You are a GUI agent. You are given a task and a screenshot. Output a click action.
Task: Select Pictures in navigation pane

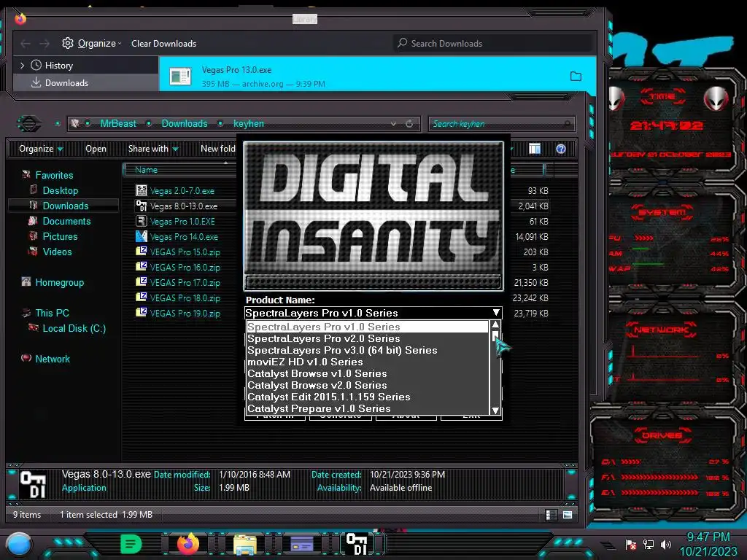[60, 236]
